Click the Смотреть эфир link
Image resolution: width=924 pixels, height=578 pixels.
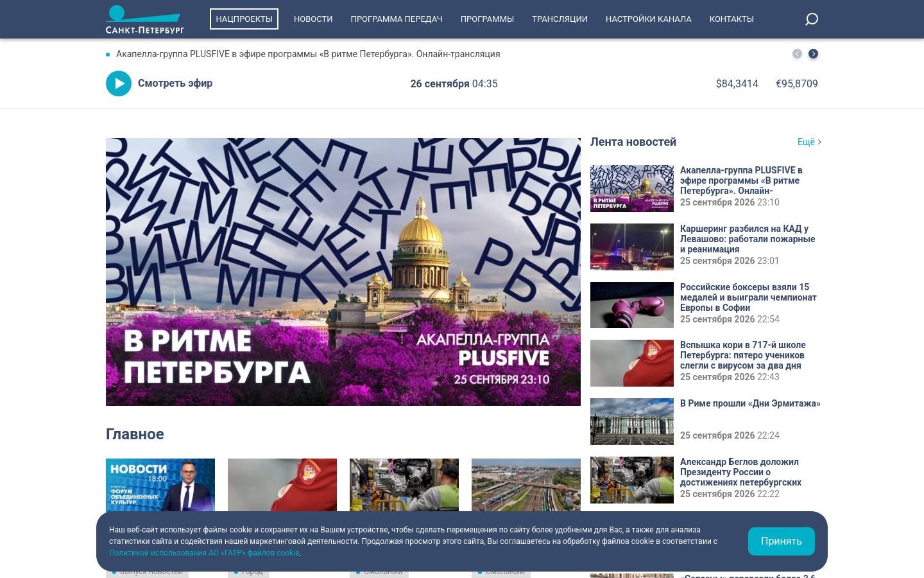coord(175,83)
